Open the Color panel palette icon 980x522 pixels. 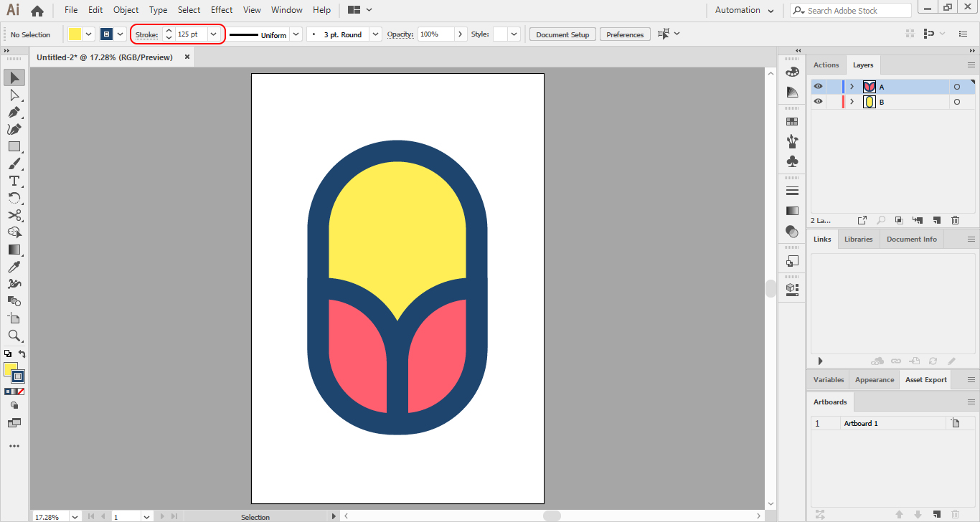pyautogui.click(x=792, y=72)
